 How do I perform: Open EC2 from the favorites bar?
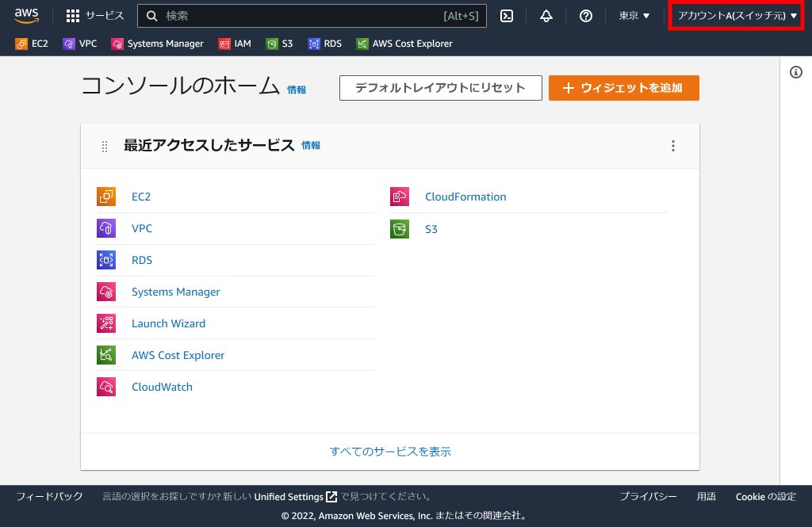point(32,44)
